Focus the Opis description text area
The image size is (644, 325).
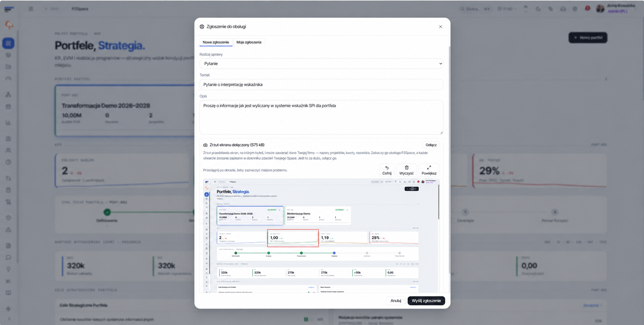point(321,117)
